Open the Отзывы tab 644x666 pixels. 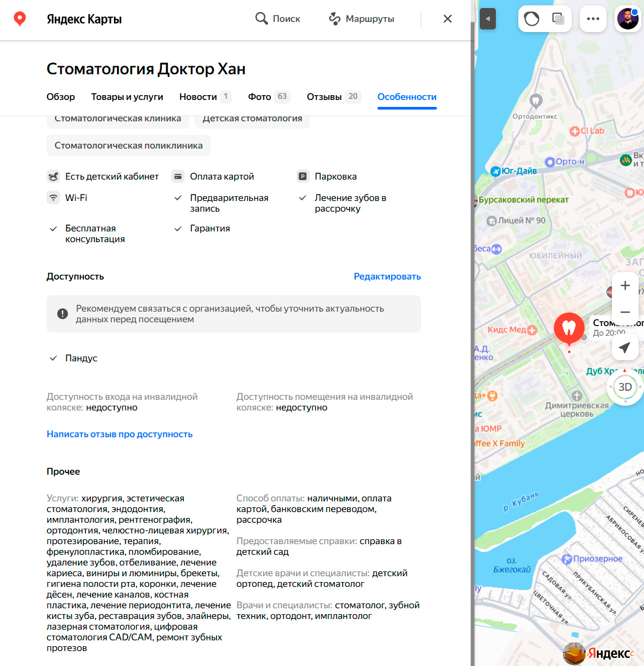pos(334,97)
